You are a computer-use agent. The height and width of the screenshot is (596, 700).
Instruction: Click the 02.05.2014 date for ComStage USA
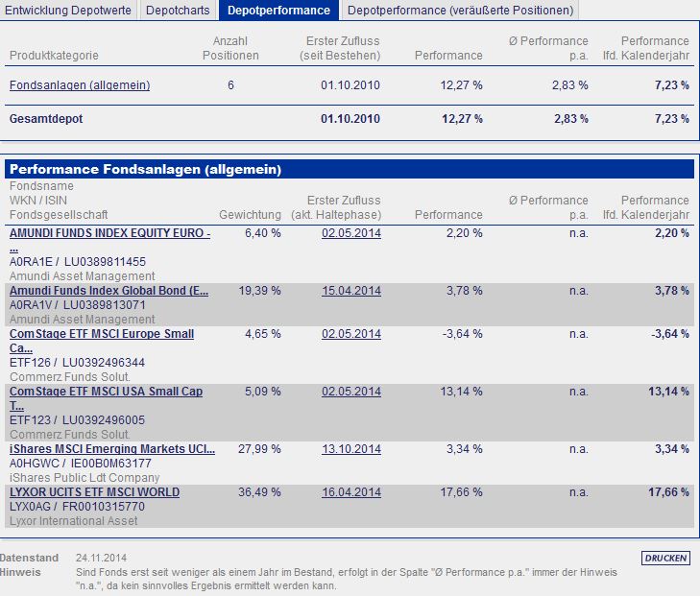351,392
